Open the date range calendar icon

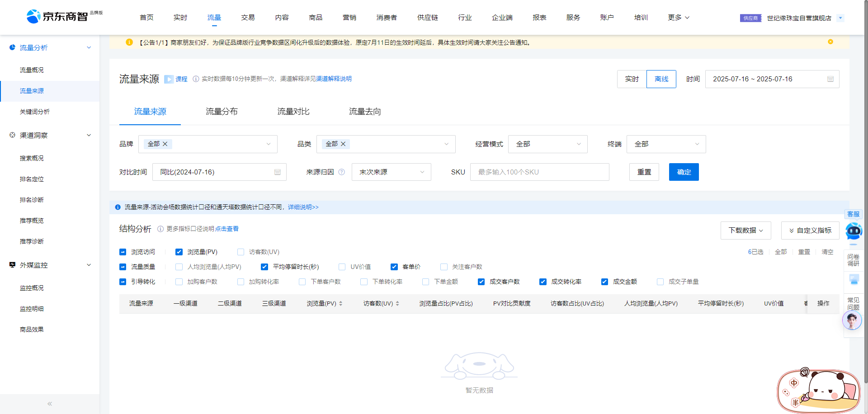pyautogui.click(x=830, y=79)
